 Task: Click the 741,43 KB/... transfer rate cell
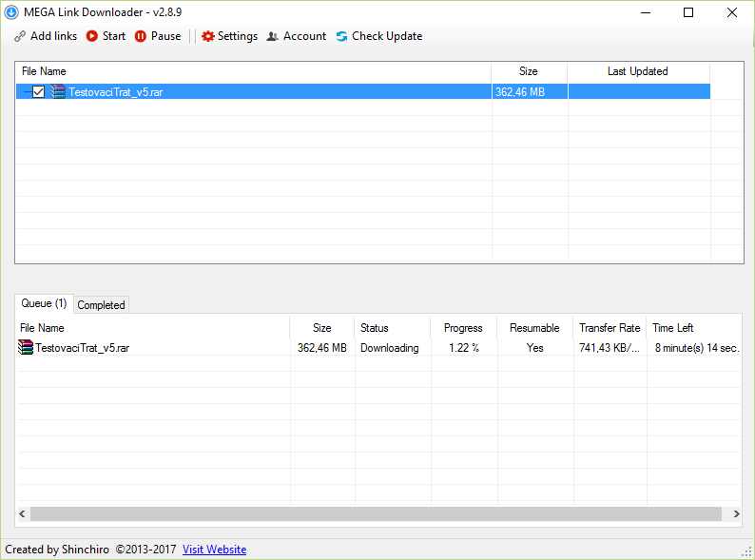pos(610,348)
